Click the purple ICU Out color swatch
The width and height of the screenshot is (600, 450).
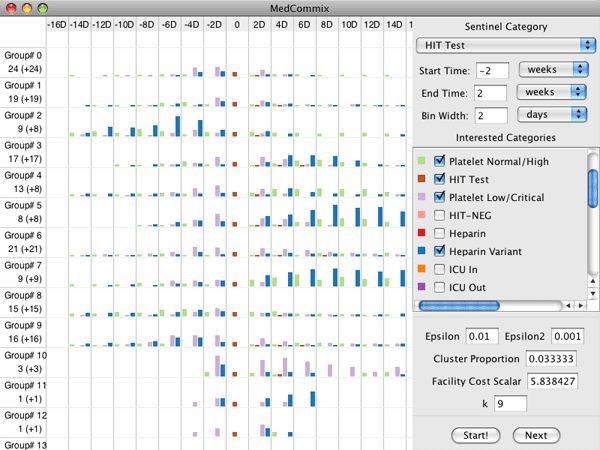421,287
